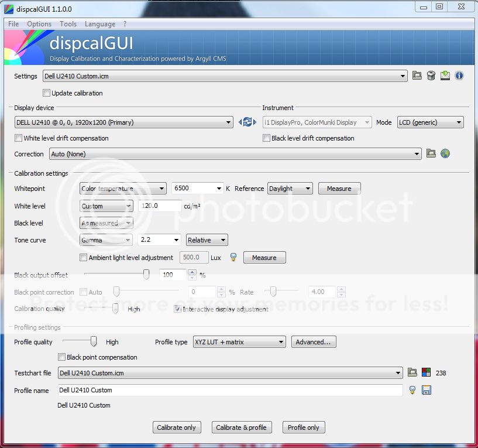The width and height of the screenshot is (478, 448).
Task: Click the delete settings trash icon
Action: tap(431, 76)
